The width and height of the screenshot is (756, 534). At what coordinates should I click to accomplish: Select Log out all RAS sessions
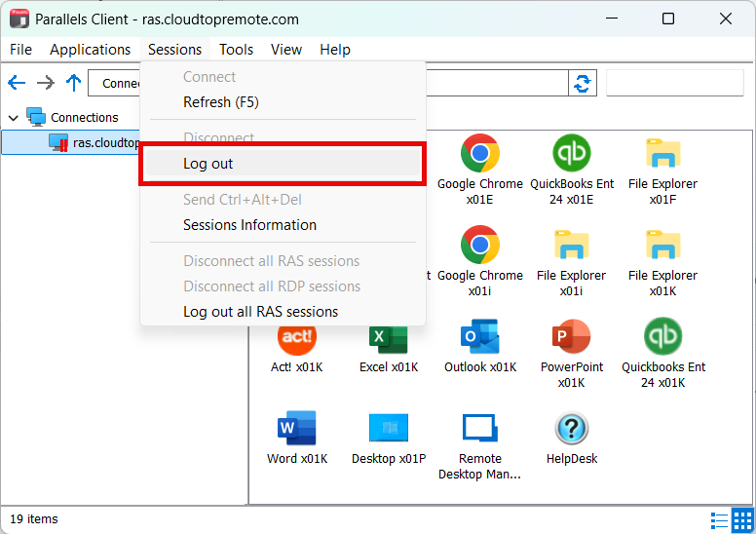point(260,312)
